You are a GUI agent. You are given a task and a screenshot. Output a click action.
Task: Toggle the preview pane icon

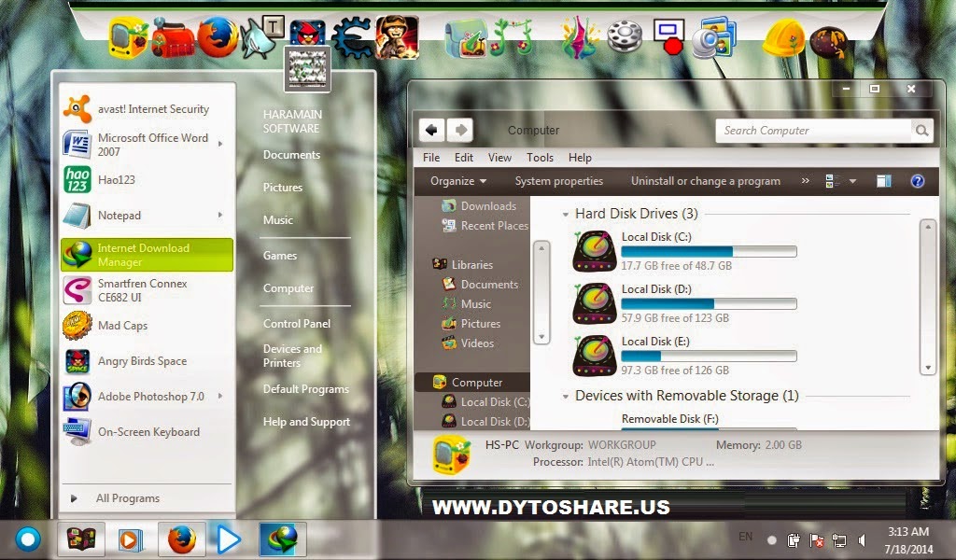883,181
